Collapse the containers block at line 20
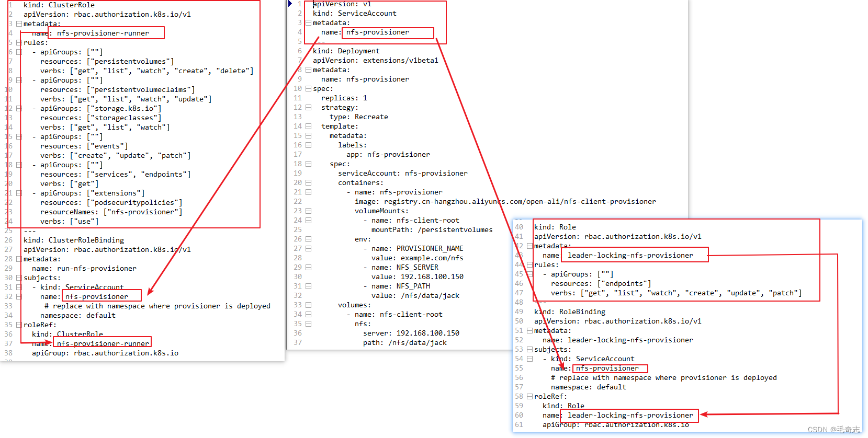The width and height of the screenshot is (868, 438). click(x=308, y=182)
